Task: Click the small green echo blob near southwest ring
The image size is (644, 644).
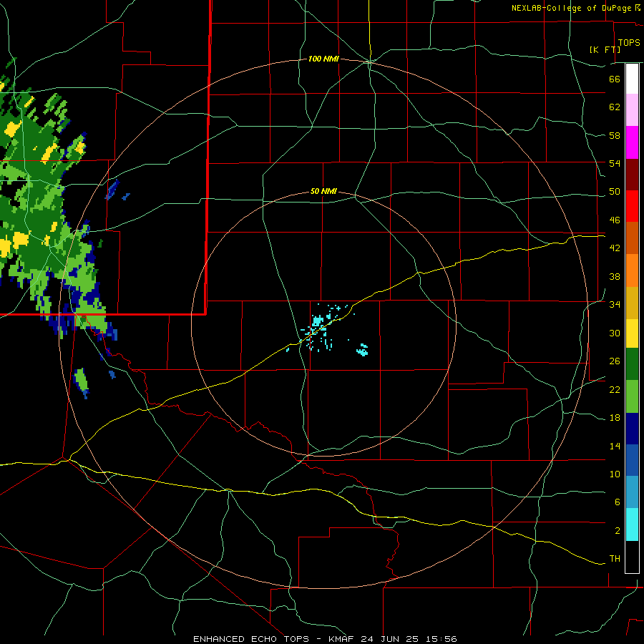Action: (x=82, y=382)
